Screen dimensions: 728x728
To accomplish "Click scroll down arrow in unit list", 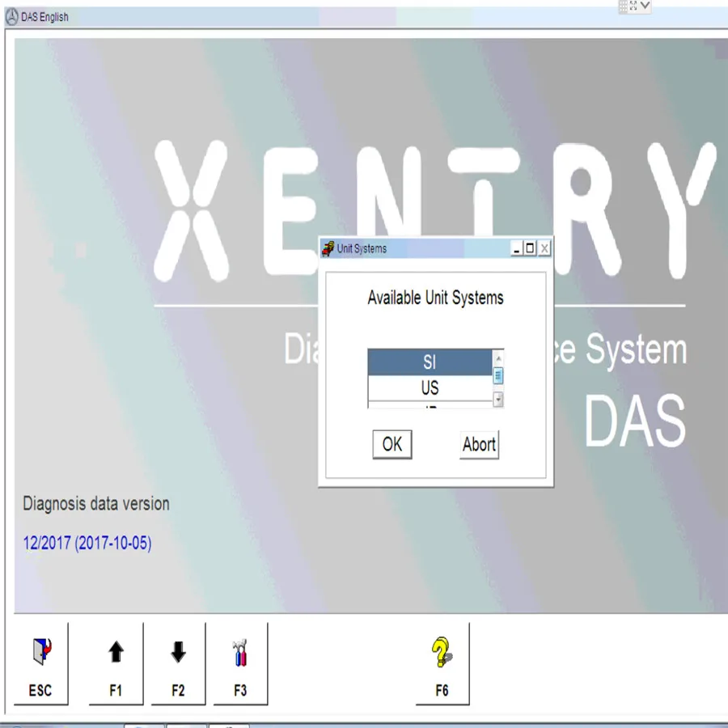I will click(498, 399).
